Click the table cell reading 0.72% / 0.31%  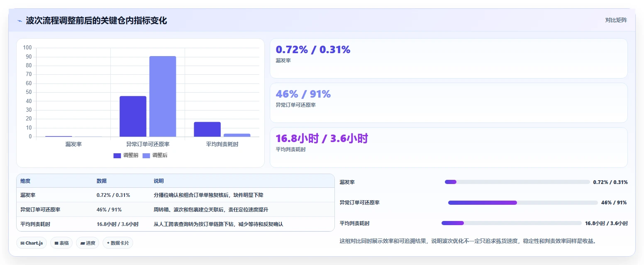[113, 195]
